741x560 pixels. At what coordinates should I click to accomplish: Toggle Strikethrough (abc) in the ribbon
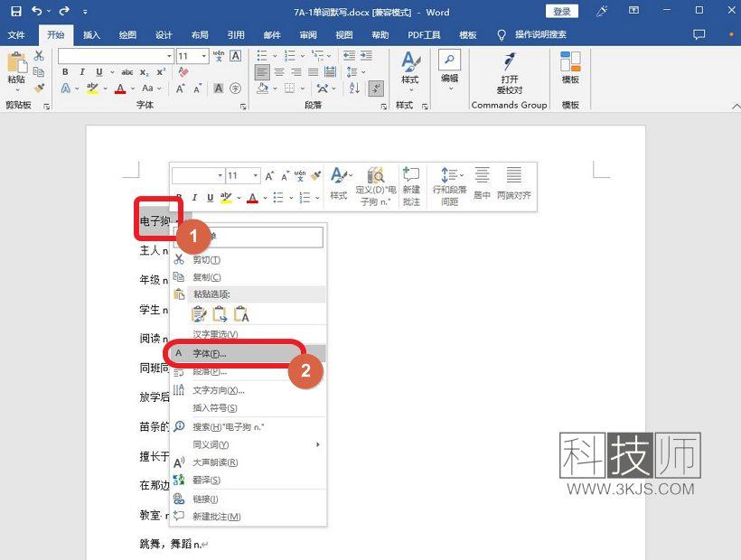[x=127, y=72]
